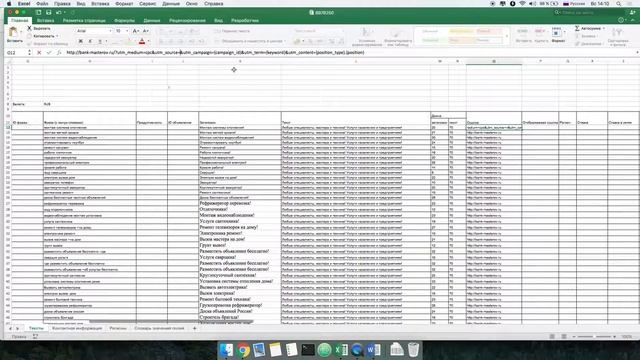Collapse the ribbon with the chevron
The height and width of the screenshot is (360, 640).
pyautogui.click(x=633, y=20)
